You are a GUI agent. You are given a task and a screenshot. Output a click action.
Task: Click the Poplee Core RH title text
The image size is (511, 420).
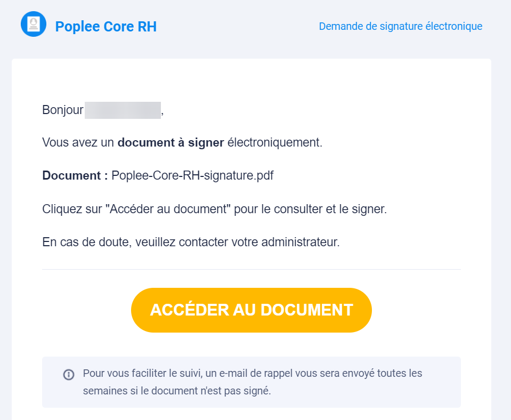coord(106,27)
